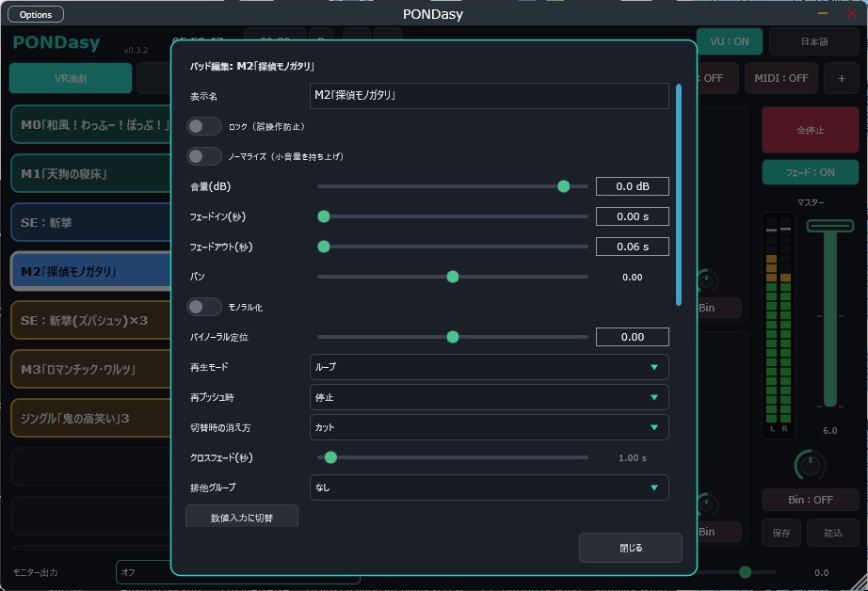Click the bottom-right slider handle near 0.0
868x591 pixels.
[x=745, y=571]
